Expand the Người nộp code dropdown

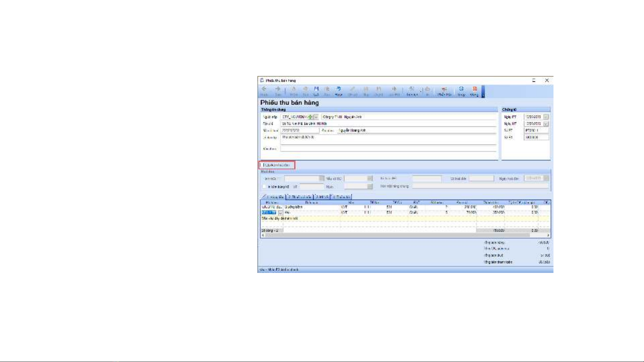316,117
